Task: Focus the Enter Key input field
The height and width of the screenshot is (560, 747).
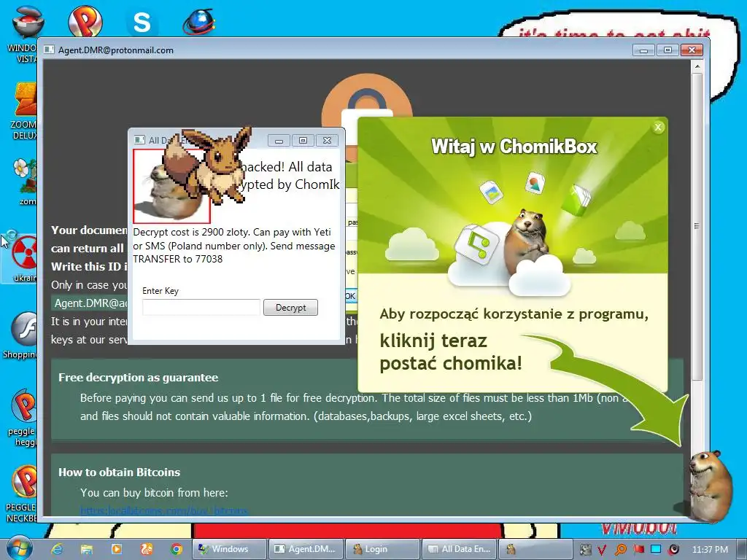Action: tap(201, 308)
